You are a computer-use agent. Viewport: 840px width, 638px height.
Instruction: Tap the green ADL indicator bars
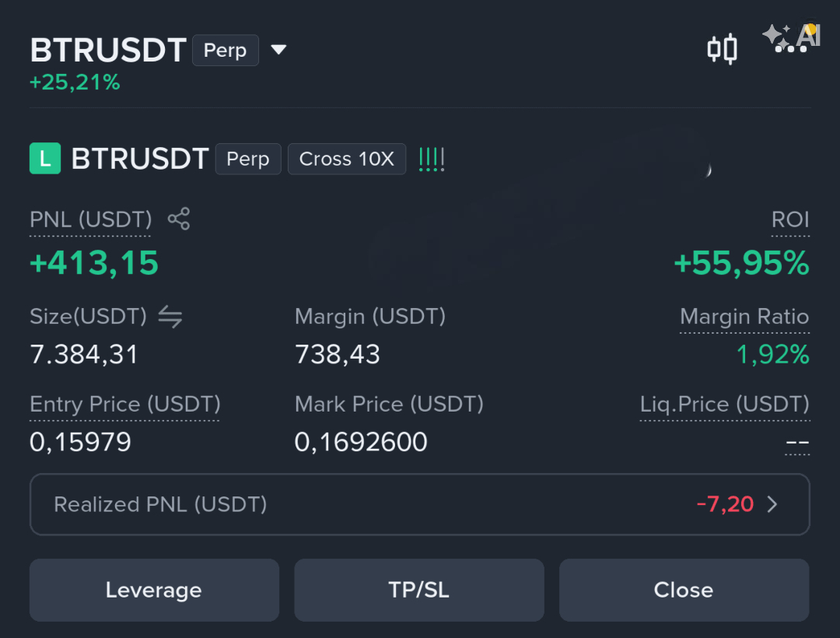point(432,159)
